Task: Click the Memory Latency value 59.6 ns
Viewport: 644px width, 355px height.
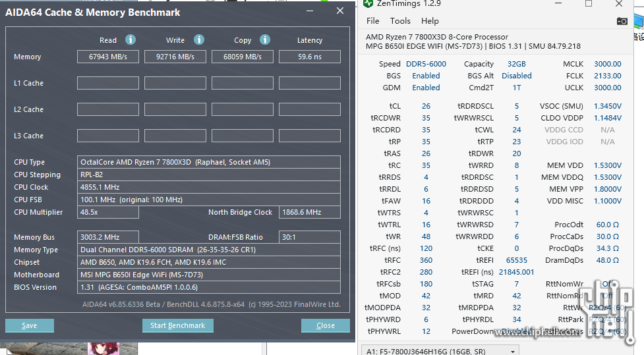Action: [x=310, y=57]
